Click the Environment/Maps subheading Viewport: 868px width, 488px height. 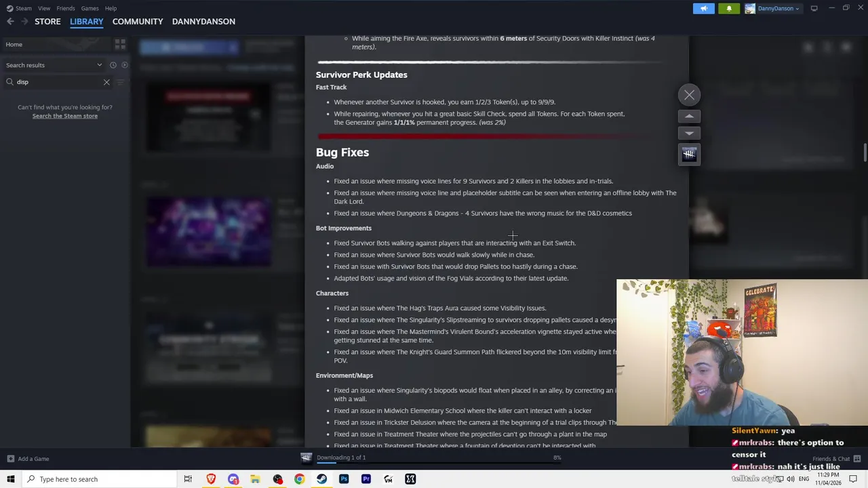coord(344,375)
